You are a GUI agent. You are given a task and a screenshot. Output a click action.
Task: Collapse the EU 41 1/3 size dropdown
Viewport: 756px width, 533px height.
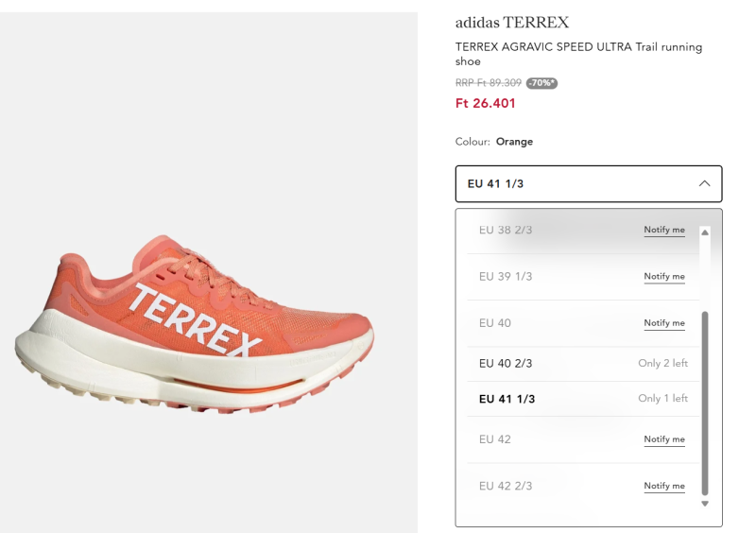pyautogui.click(x=588, y=184)
